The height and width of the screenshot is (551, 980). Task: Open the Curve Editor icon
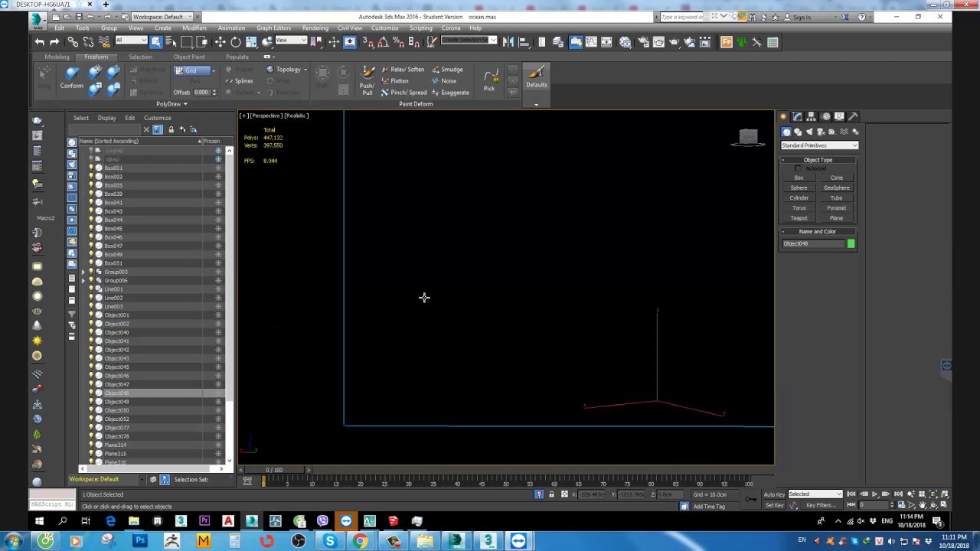592,42
